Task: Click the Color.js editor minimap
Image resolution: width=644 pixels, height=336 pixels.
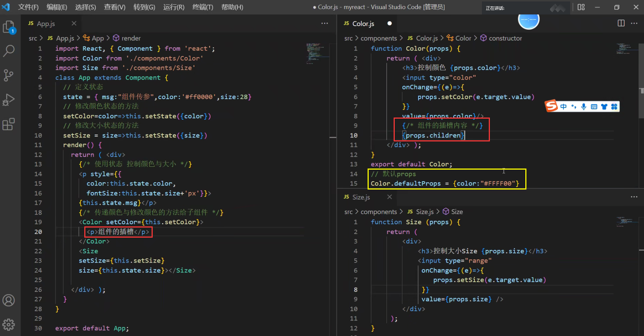Action: point(627,49)
